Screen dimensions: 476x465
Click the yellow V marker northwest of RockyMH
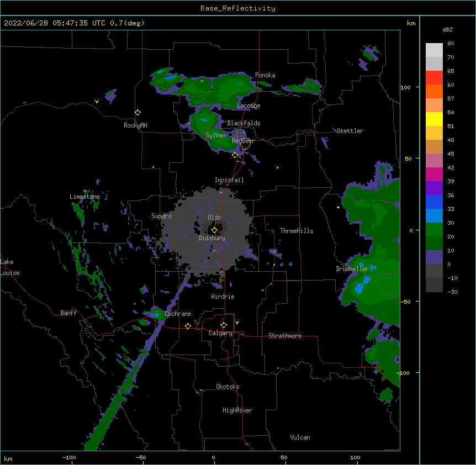click(x=97, y=102)
